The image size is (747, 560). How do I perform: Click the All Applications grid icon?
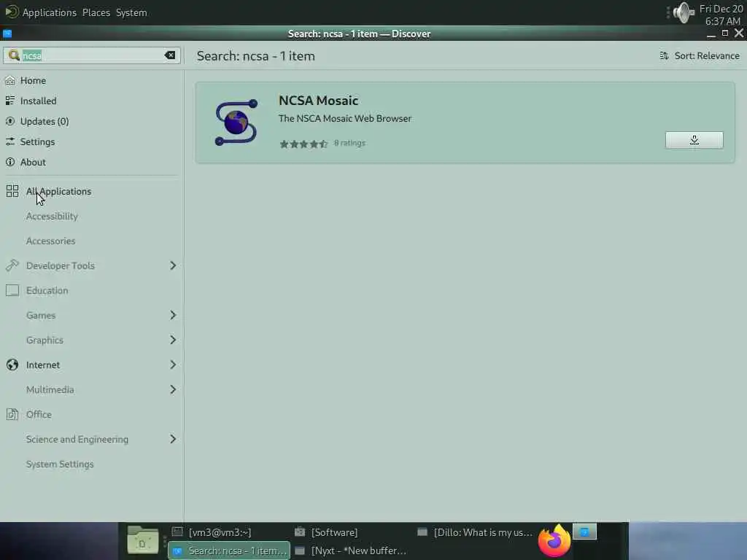point(12,191)
